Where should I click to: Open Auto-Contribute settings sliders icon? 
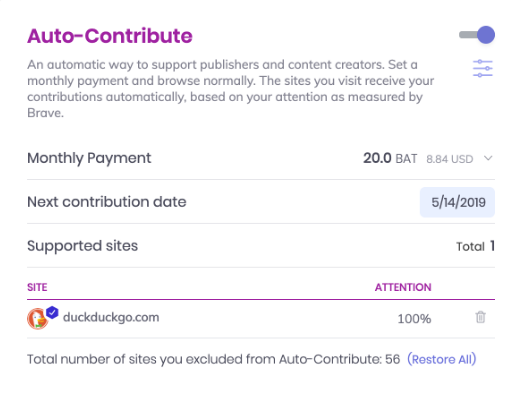(x=483, y=68)
